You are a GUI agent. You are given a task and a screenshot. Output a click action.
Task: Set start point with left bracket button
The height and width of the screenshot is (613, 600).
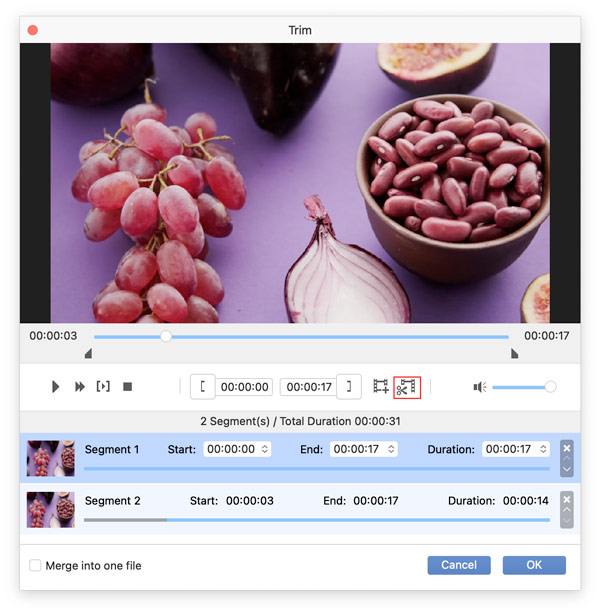point(202,387)
